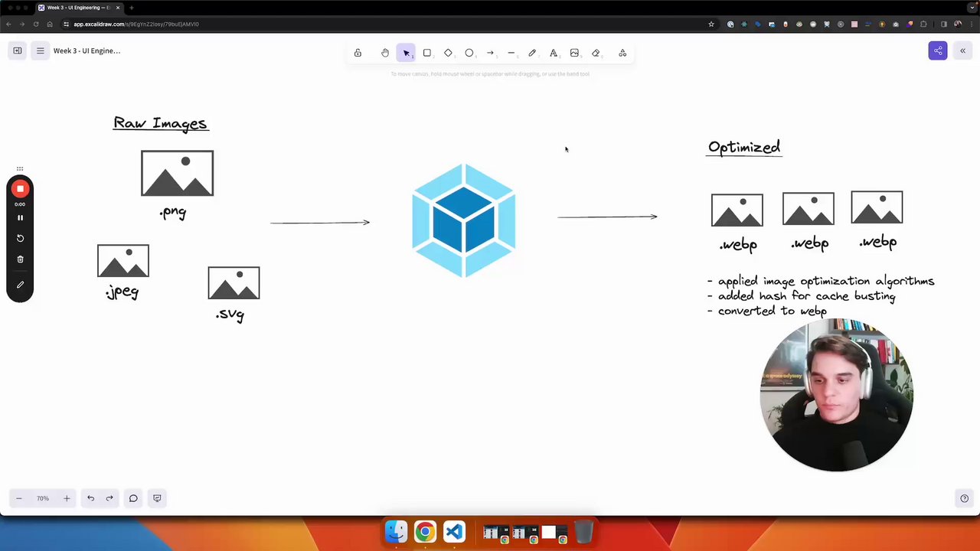This screenshot has width=980, height=551.
Task: Click the Webpack logo on canvas
Action: click(x=464, y=220)
